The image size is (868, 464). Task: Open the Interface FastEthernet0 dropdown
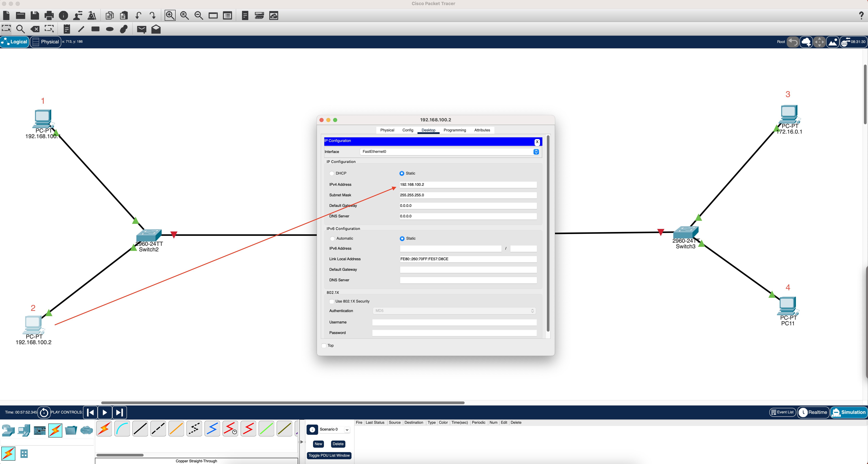pos(536,152)
